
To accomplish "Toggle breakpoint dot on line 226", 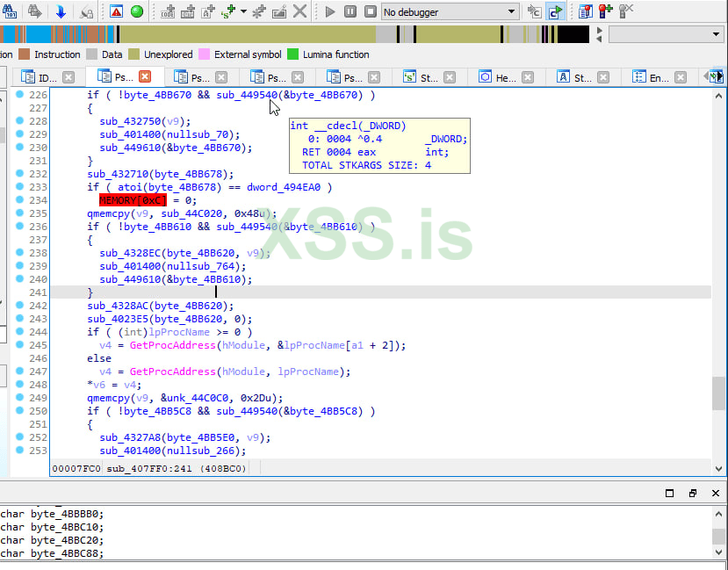I will coord(19,94).
